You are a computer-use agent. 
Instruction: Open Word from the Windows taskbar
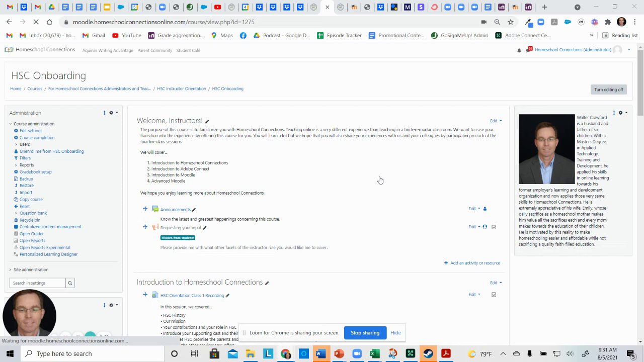point(321,353)
